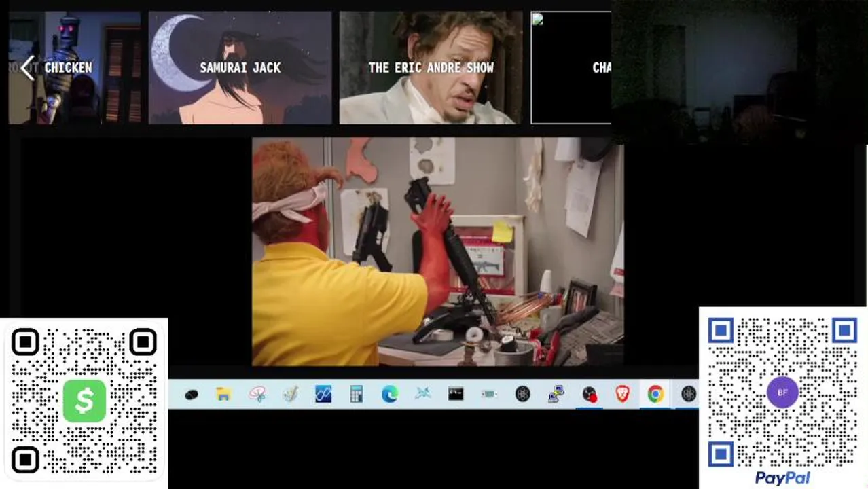Launch Brave browser from the taskbar

[x=623, y=394]
